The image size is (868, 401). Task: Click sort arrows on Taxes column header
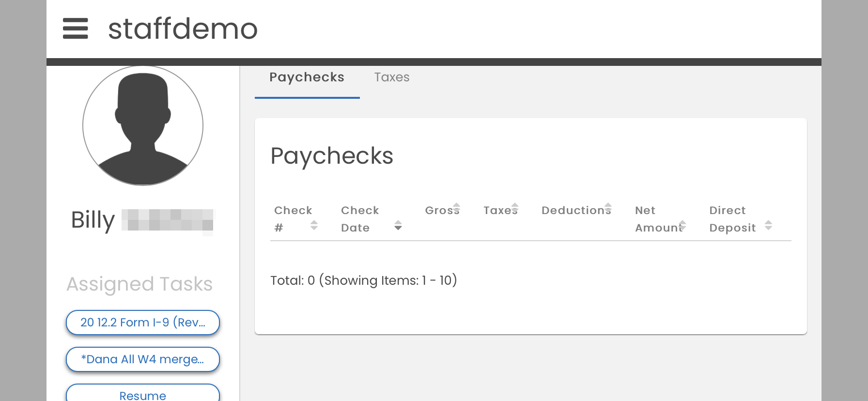515,208
